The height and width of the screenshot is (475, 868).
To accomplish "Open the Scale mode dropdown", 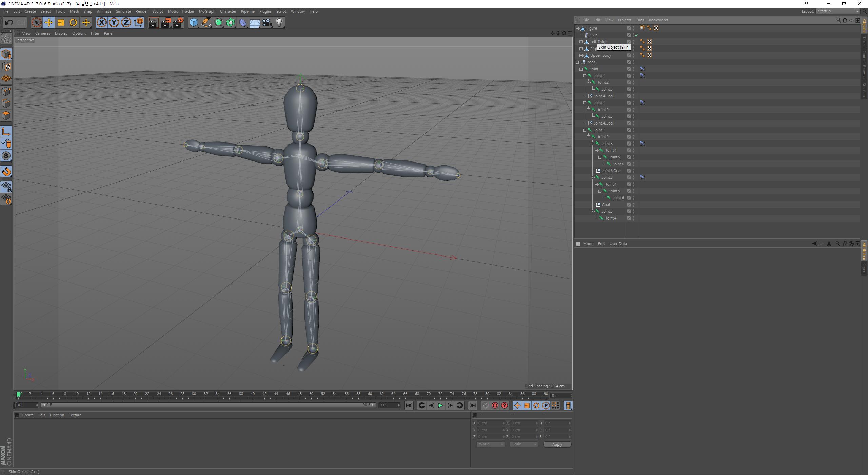I will [x=524, y=444].
